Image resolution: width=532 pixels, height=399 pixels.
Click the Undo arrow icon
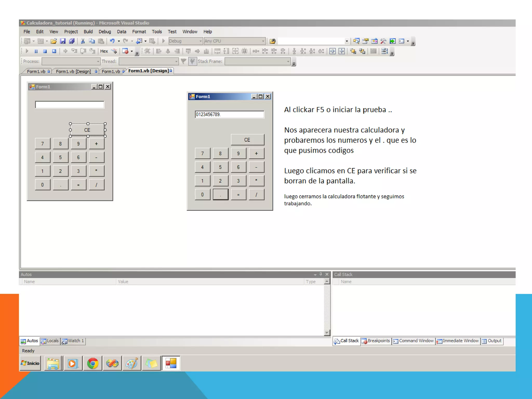pyautogui.click(x=112, y=41)
